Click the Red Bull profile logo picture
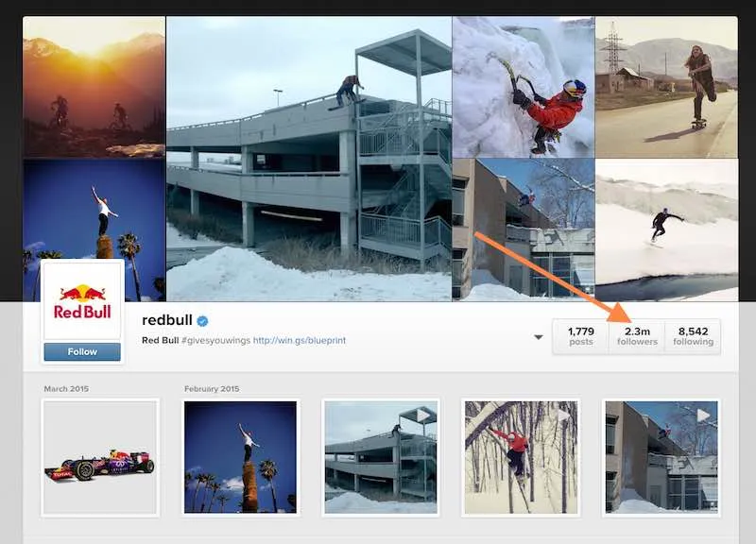This screenshot has width=756, height=544. tap(82, 300)
